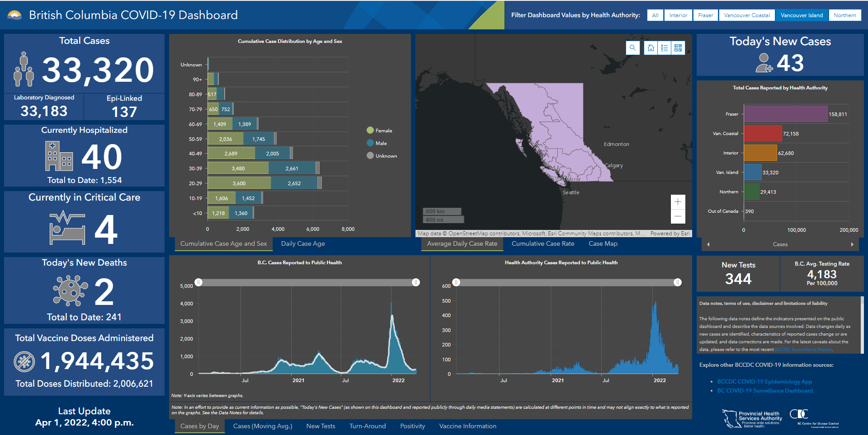This screenshot has width=868, height=435.
Task: Click the data notes panel scrollbar
Action: click(x=862, y=324)
